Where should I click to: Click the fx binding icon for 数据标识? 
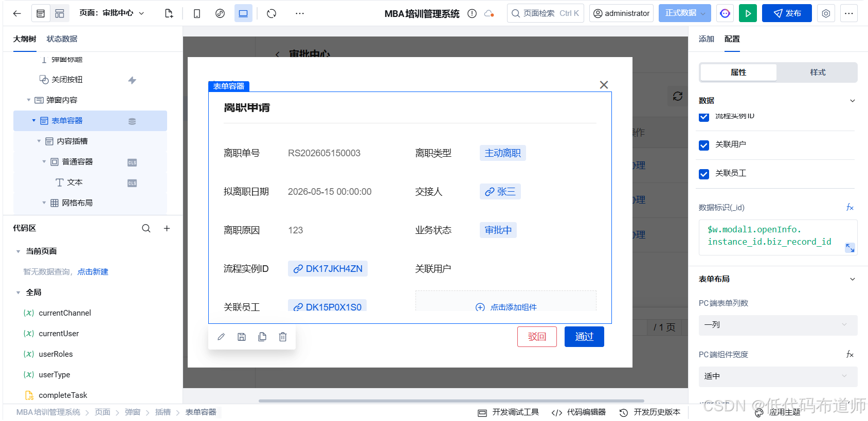849,207
